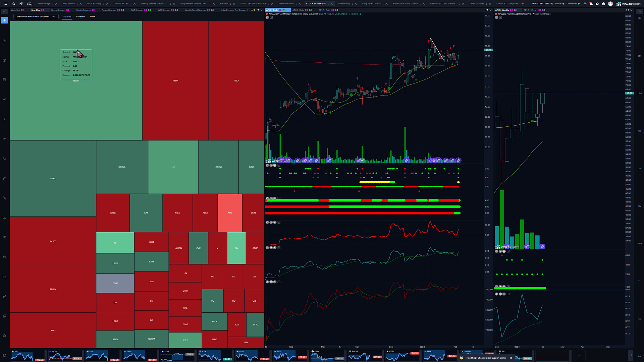Screen dimensions: 644x362
Task: Toggle the T badge on APLS - Daily active tab
Action: coord(284,10)
